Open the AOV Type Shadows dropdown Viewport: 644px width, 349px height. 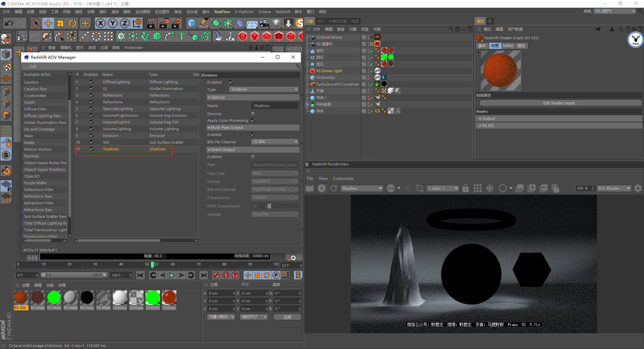pyautogui.click(x=264, y=90)
